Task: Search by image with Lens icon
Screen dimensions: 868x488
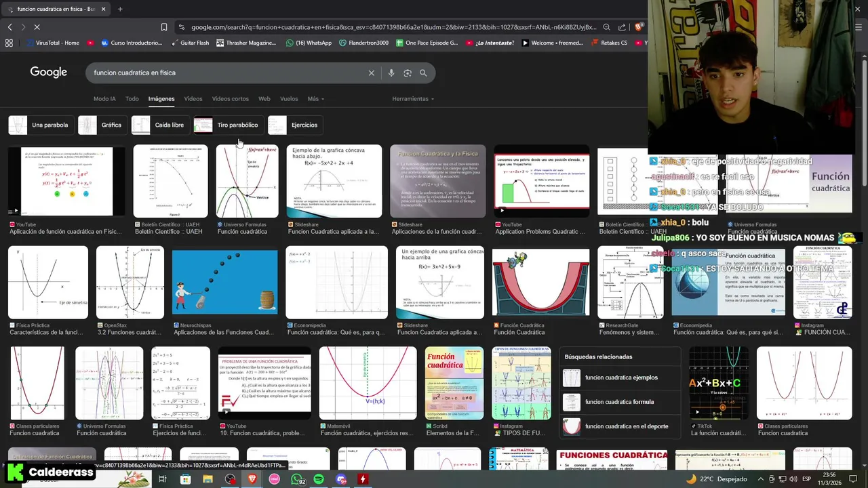Action: (408, 73)
